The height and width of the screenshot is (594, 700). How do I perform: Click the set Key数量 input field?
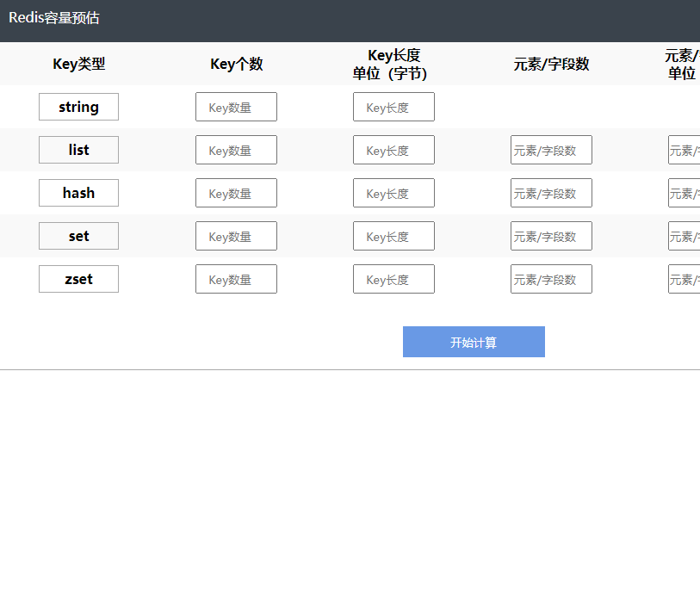click(x=236, y=236)
